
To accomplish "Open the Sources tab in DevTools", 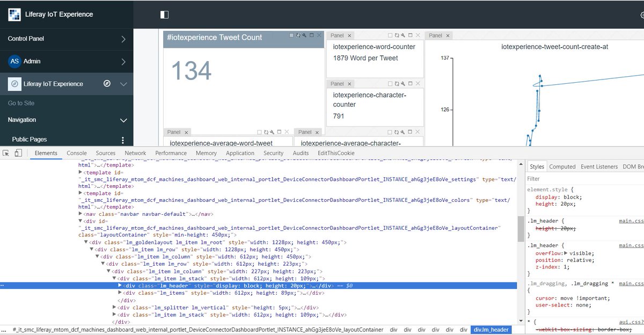I will click(106, 153).
